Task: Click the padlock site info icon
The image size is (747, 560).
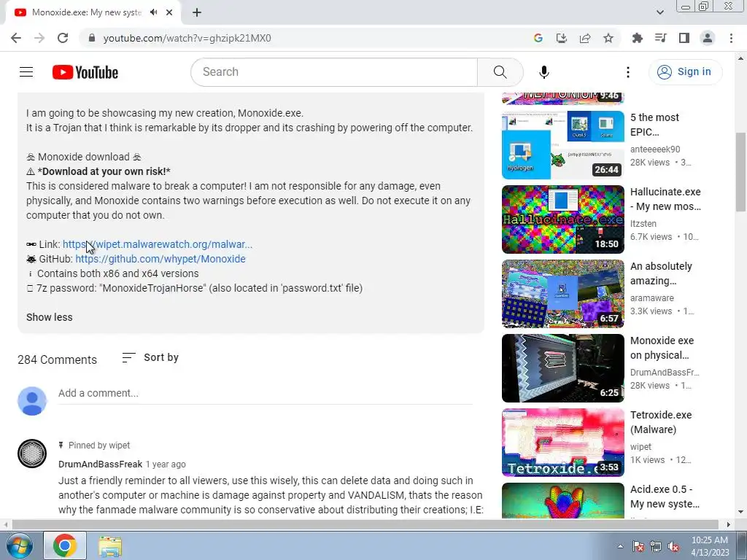Action: coord(92,38)
